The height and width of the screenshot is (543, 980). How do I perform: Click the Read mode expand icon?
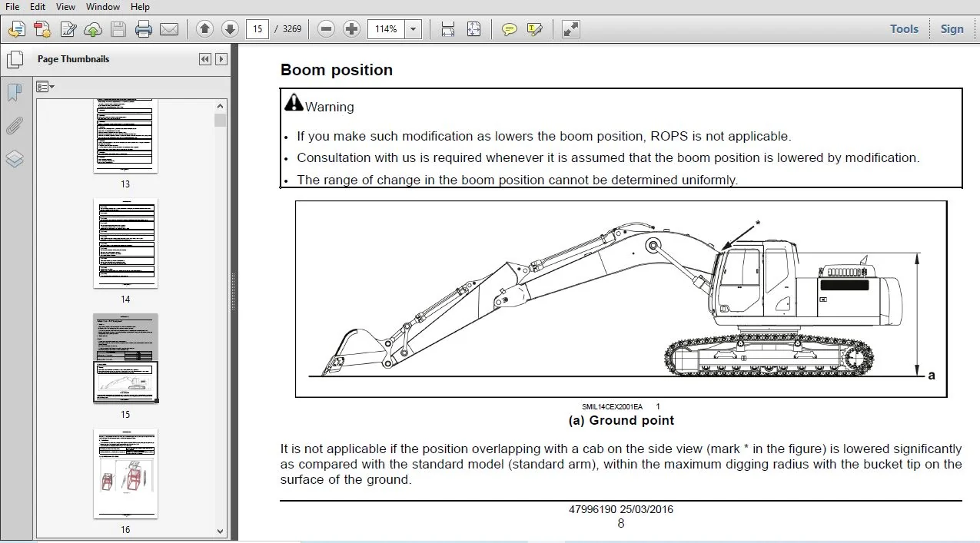(570, 29)
